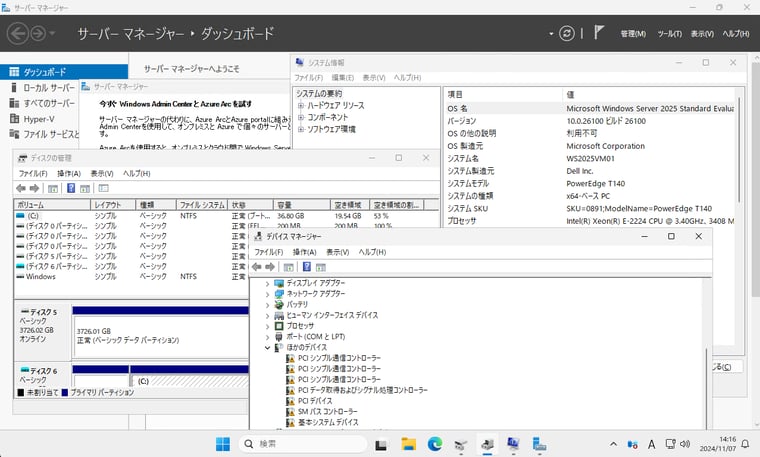Collapse the ほかのデバイス node in Device Manager
The image size is (760, 457).
(x=267, y=347)
